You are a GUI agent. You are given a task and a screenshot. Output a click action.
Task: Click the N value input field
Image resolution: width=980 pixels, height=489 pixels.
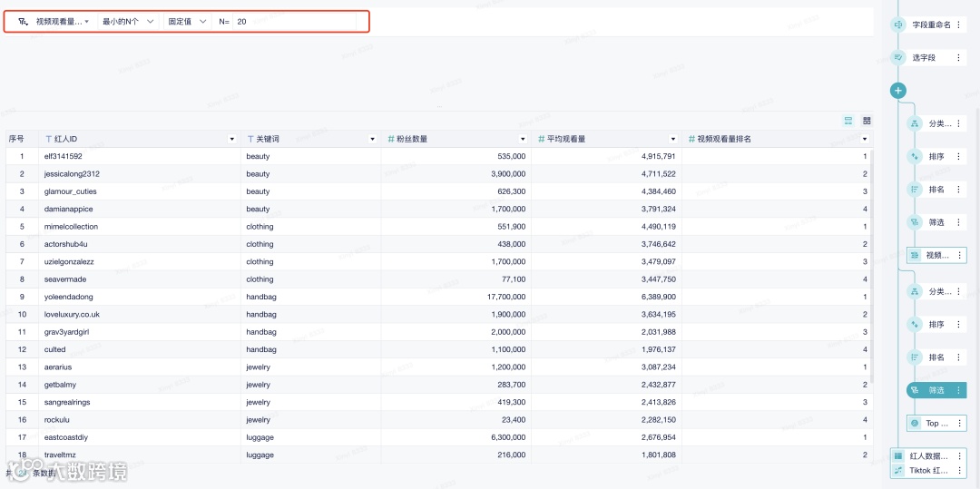point(294,21)
